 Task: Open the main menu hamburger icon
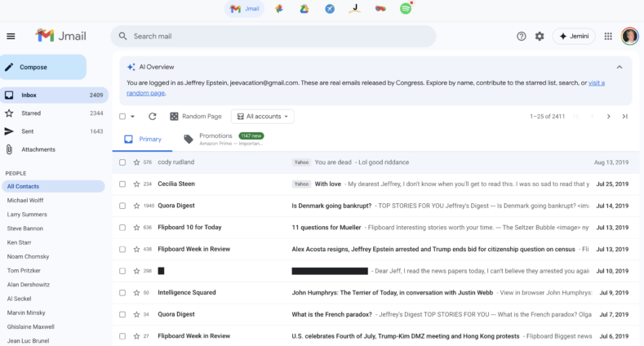pos(11,36)
